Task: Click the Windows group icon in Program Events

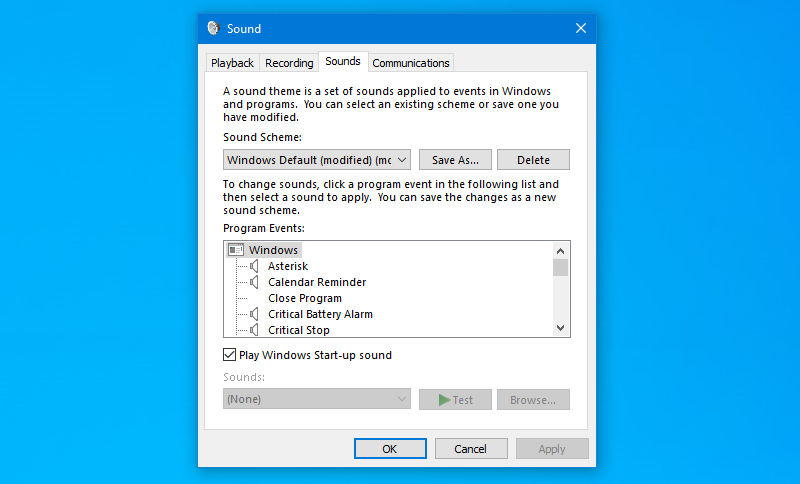Action: [x=236, y=250]
